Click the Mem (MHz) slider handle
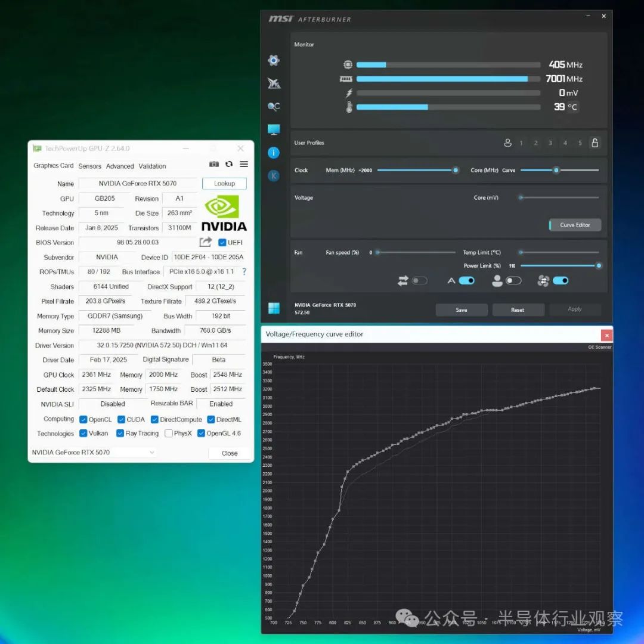644x644 pixels. (x=456, y=170)
